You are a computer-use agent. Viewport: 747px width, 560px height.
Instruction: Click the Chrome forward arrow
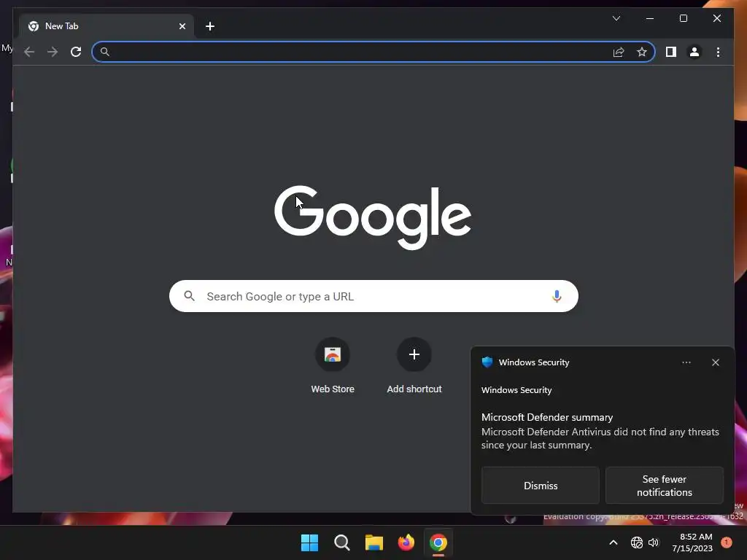point(53,52)
